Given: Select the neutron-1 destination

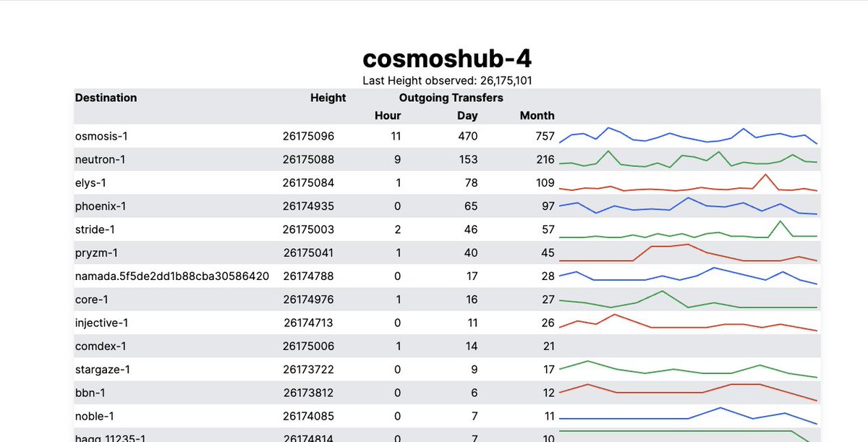Looking at the screenshot, I should [101, 159].
